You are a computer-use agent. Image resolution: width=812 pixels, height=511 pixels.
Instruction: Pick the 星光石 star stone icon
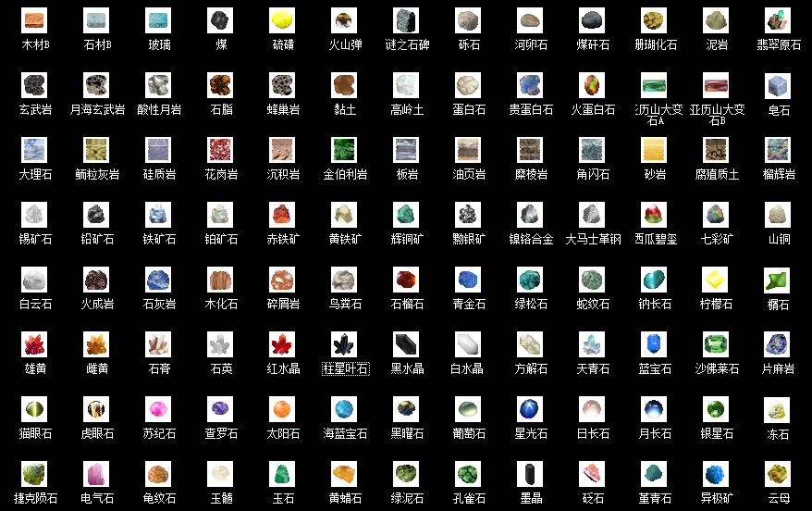(530, 409)
